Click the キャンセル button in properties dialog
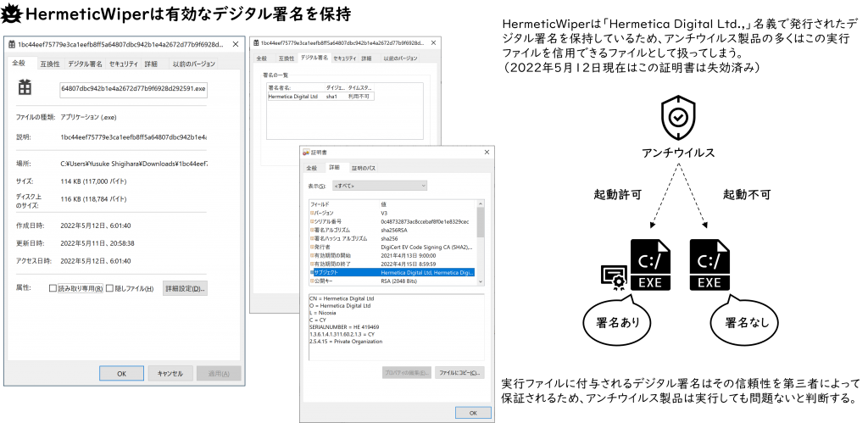 pos(170,373)
